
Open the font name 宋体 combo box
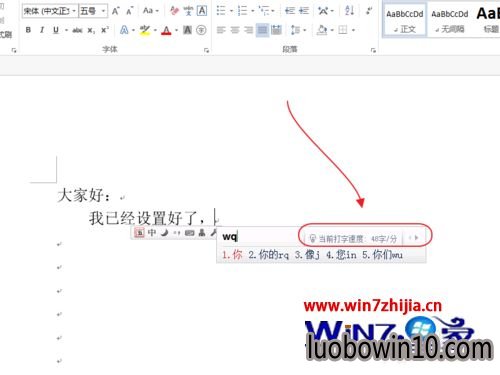coord(50,11)
